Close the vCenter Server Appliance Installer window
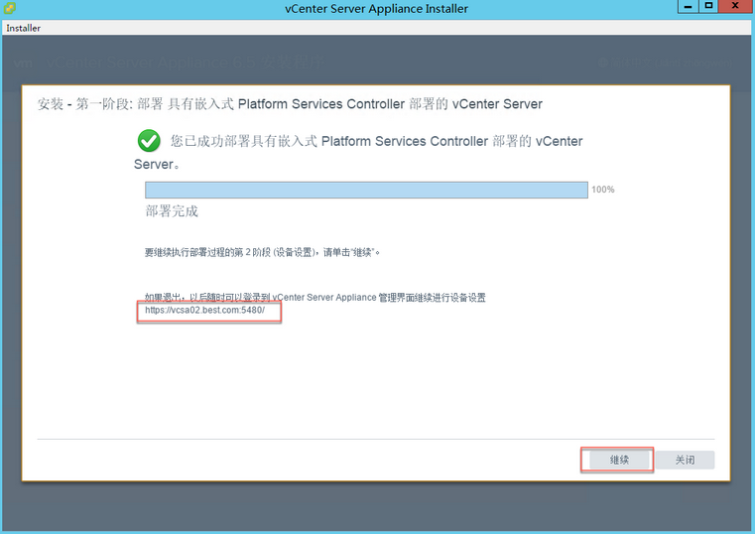This screenshot has width=756, height=534. pos(736,6)
